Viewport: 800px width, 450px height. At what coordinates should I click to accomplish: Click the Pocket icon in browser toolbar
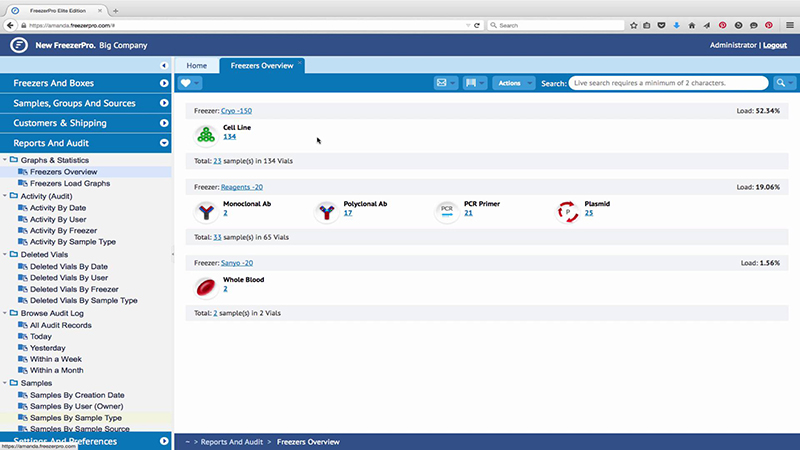click(x=661, y=25)
